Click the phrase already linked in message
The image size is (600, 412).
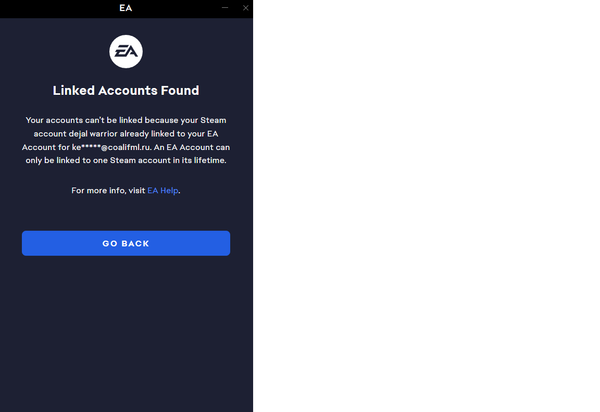click(x=147, y=134)
